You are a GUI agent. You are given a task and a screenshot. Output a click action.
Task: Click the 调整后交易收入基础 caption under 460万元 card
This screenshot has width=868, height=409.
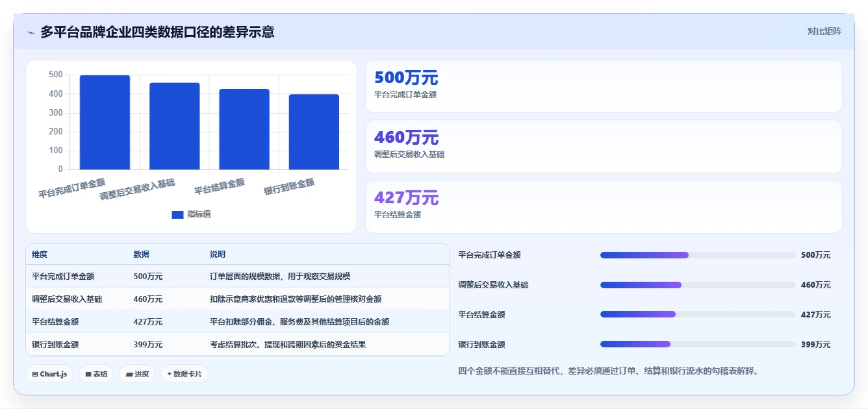click(409, 155)
